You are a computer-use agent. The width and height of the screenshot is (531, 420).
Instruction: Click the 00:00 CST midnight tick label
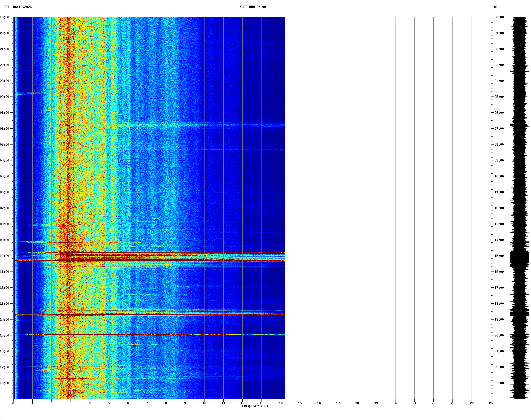pos(5,97)
